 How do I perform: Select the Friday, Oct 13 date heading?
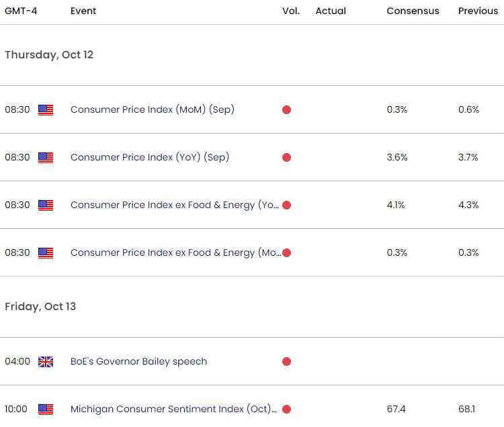(40, 307)
